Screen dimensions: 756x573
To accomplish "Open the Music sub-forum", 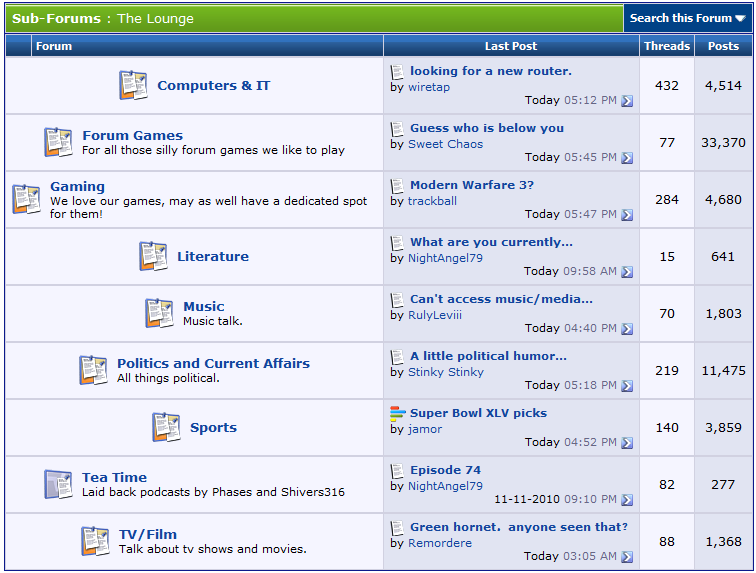I will pos(204,306).
